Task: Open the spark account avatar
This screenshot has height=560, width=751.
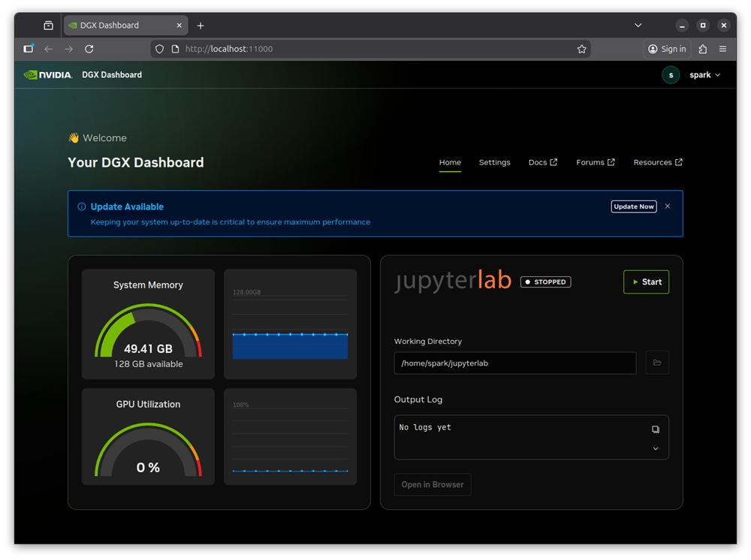Action: pyautogui.click(x=671, y=74)
